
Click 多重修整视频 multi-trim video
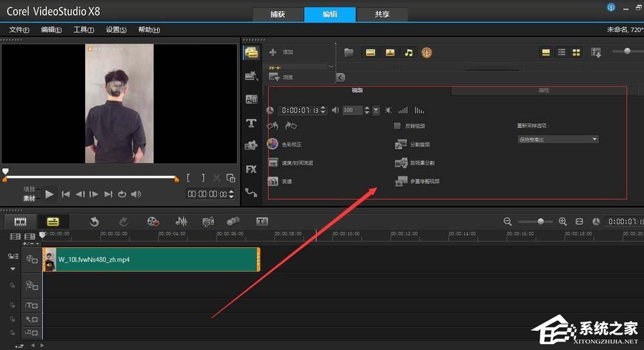coord(417,181)
